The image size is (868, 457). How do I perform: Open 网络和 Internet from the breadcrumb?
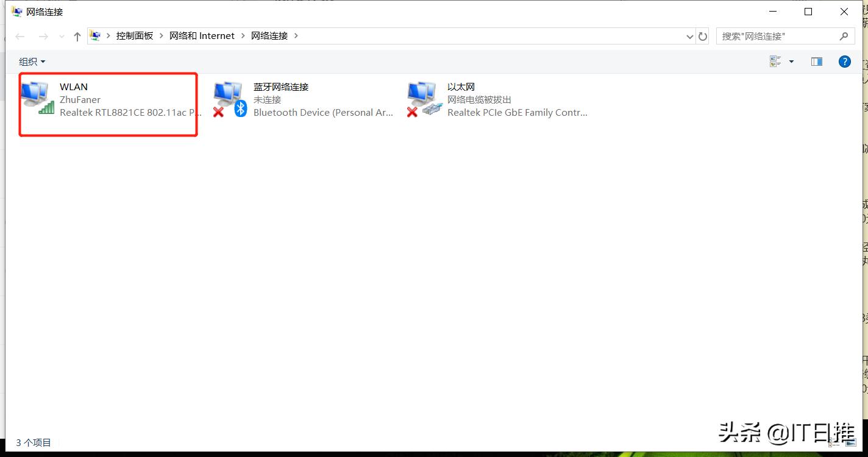coord(202,36)
